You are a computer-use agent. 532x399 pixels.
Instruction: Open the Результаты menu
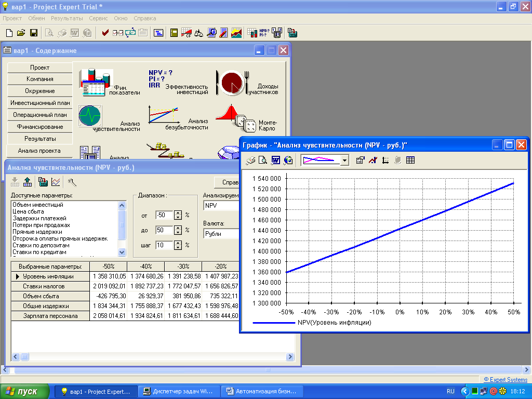coord(67,18)
